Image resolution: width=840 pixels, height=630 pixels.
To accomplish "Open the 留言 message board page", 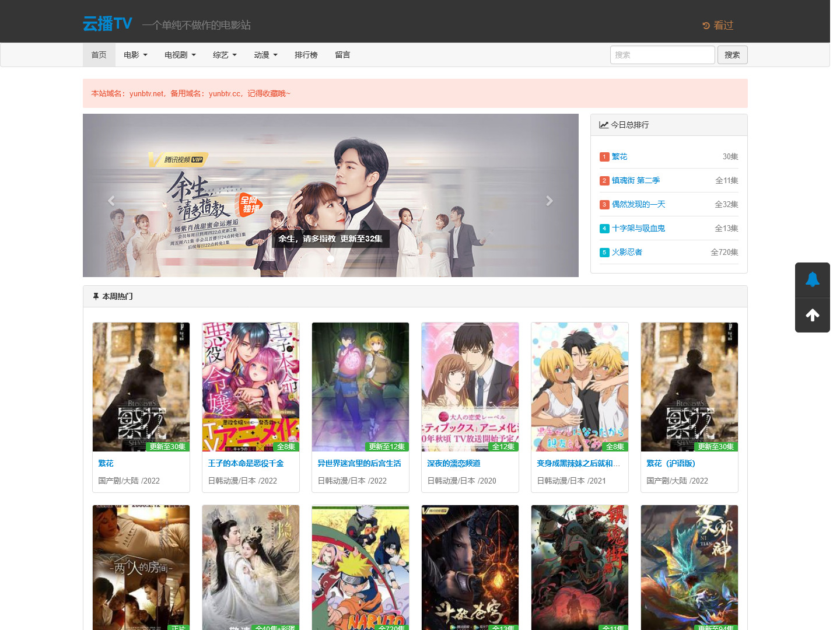I will (342, 55).
